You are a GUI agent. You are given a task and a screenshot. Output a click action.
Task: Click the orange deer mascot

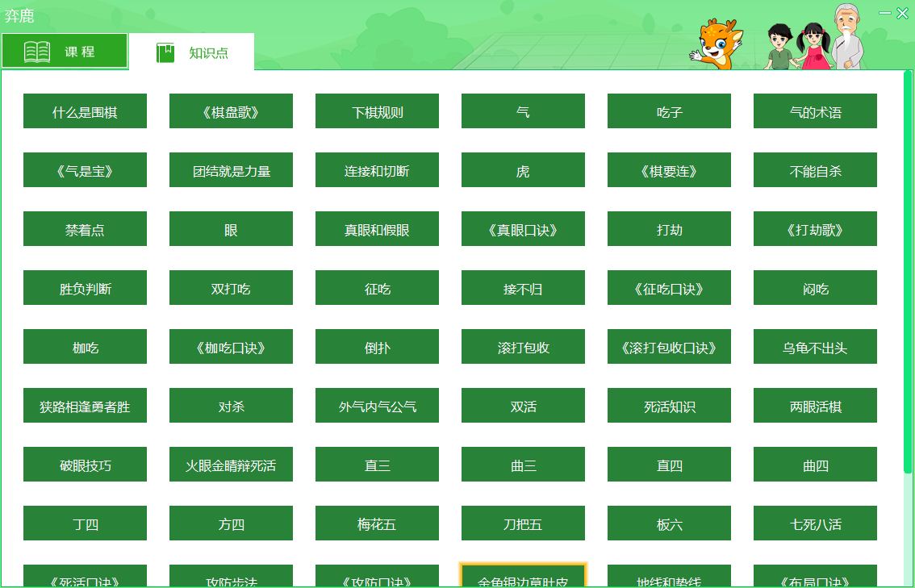[x=716, y=44]
